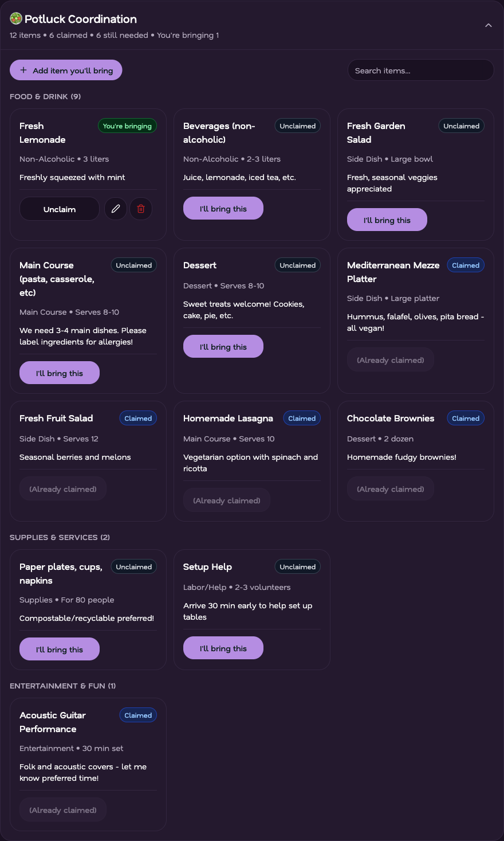Unclaim the Fresh Lemonade item

coord(60,209)
